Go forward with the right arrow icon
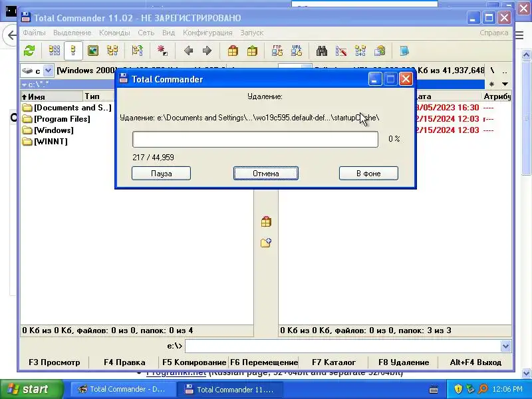The width and height of the screenshot is (532, 399). click(x=207, y=51)
